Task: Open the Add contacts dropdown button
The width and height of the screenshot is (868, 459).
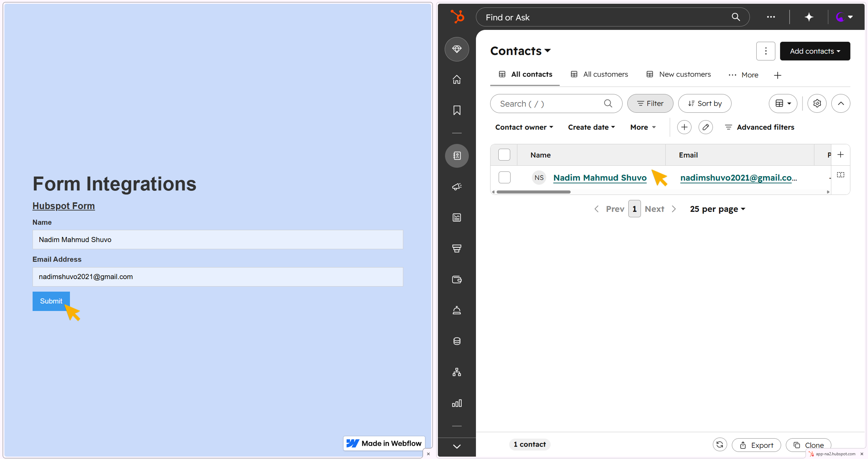Action: (815, 51)
